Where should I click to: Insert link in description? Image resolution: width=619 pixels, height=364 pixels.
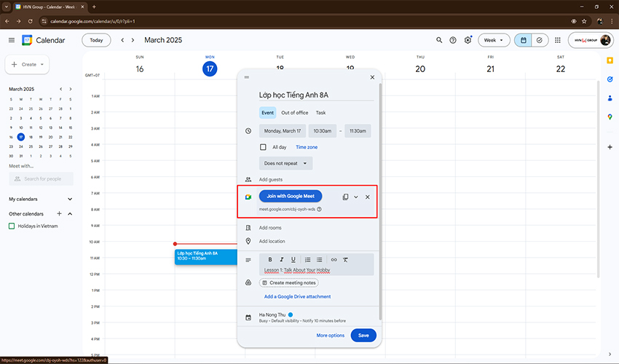point(334,259)
